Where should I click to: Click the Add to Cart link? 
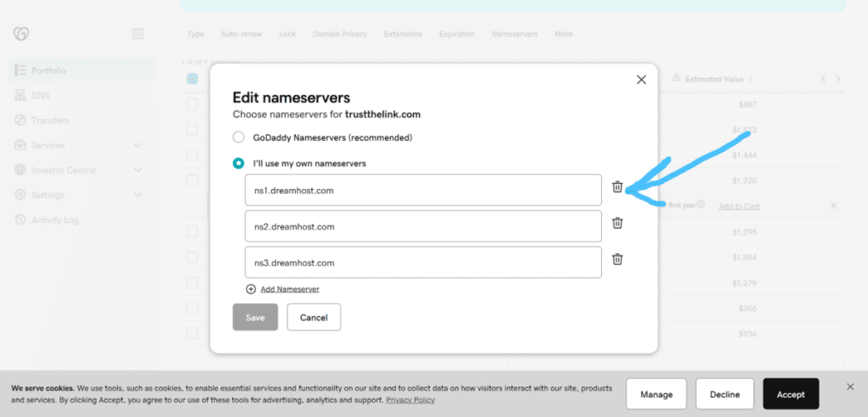[x=739, y=206]
